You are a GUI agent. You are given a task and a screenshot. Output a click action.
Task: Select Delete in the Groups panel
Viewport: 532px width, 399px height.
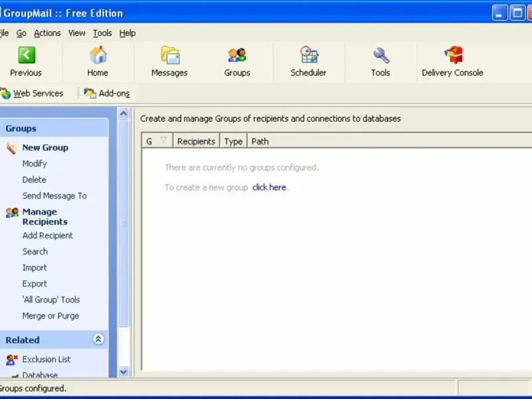(35, 180)
